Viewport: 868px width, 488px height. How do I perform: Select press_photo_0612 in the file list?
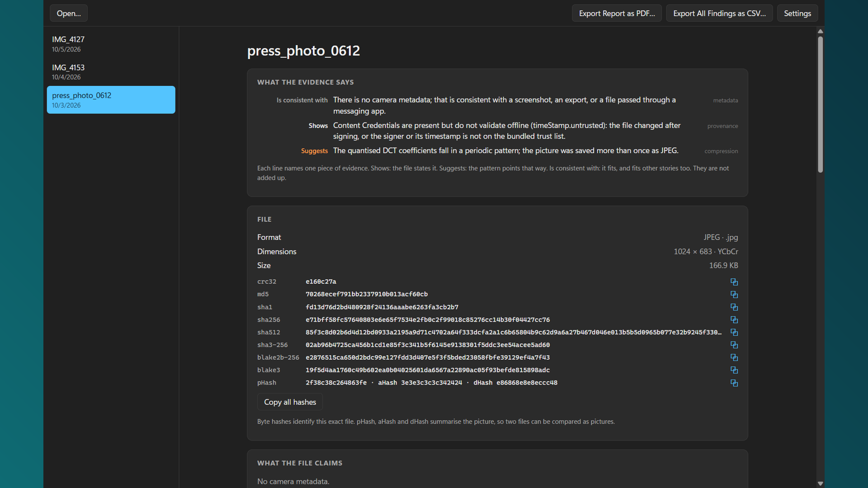pyautogui.click(x=111, y=100)
